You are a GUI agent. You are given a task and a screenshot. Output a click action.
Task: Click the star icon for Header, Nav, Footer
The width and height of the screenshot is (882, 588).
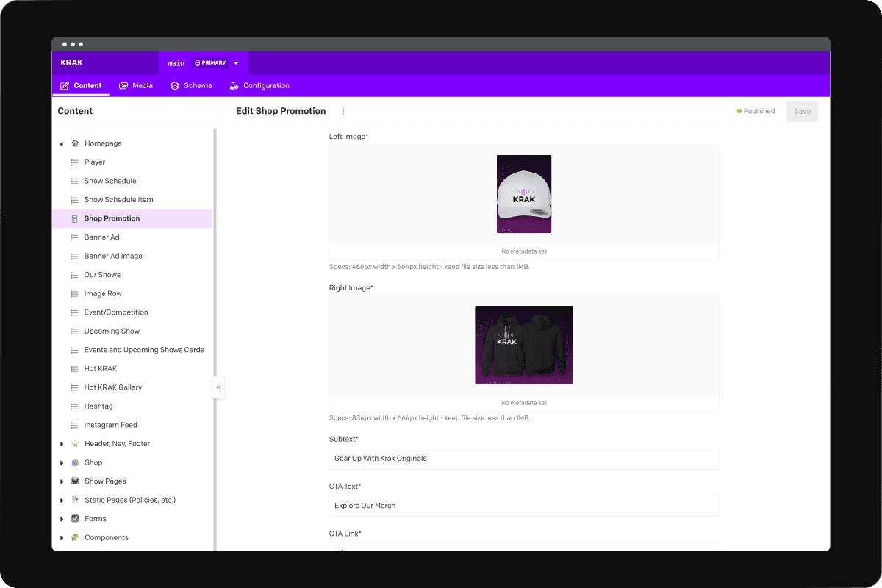pos(75,444)
